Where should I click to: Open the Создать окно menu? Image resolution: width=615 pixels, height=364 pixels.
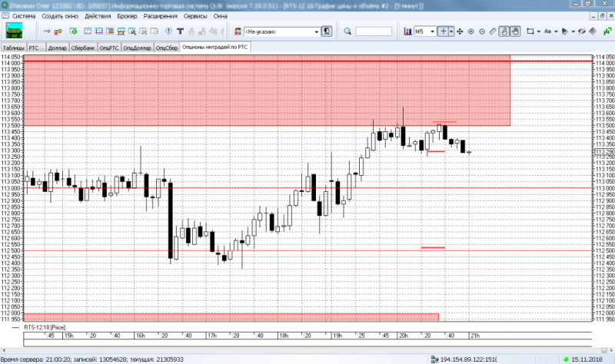60,16
